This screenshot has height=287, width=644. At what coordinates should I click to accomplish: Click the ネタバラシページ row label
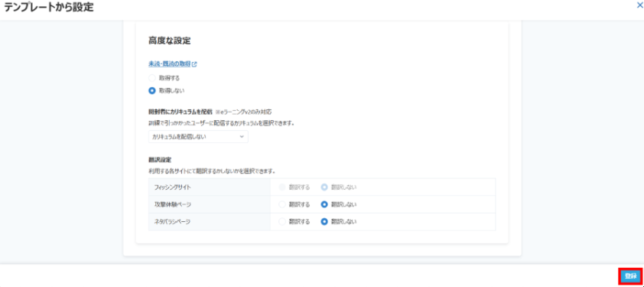point(172,222)
